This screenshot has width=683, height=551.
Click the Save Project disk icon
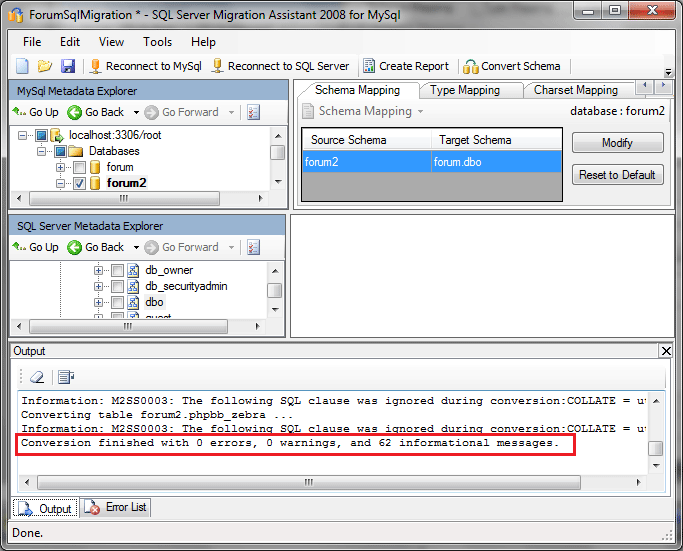coord(68,66)
